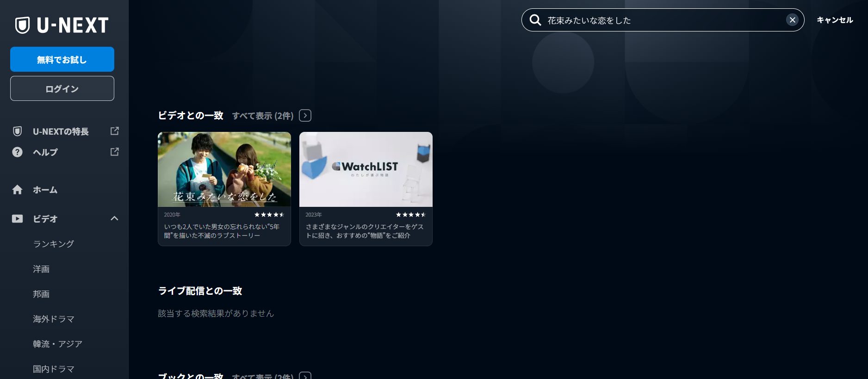Click into the search text field
This screenshot has width=868, height=379.
tap(662, 20)
